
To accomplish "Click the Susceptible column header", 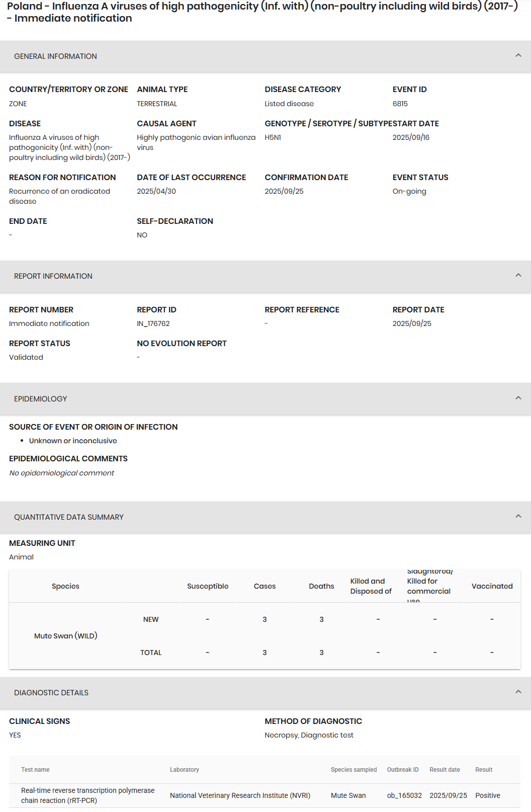I will pos(208,586).
